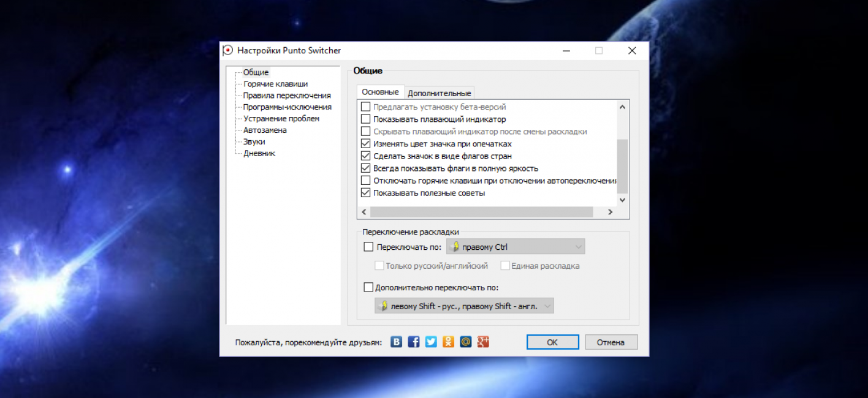Select 'Общие' in the settings tree
The width and height of the screenshot is (868, 398).
pos(256,72)
